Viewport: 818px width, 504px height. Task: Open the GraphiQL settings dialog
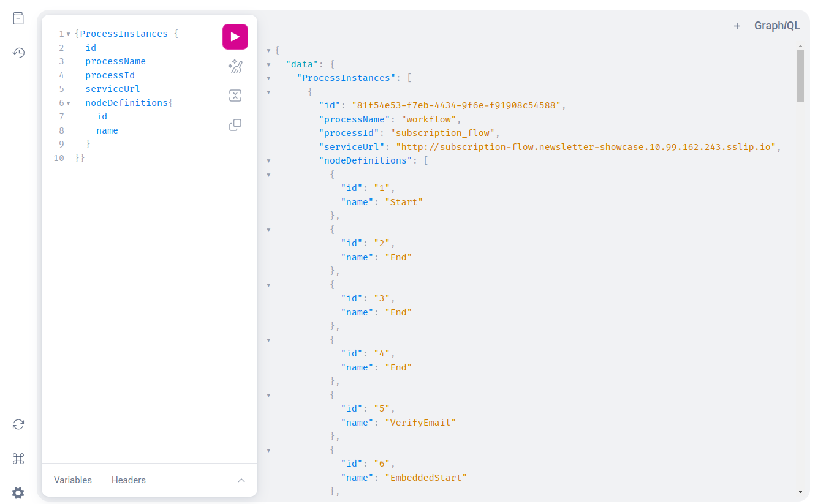click(x=18, y=493)
